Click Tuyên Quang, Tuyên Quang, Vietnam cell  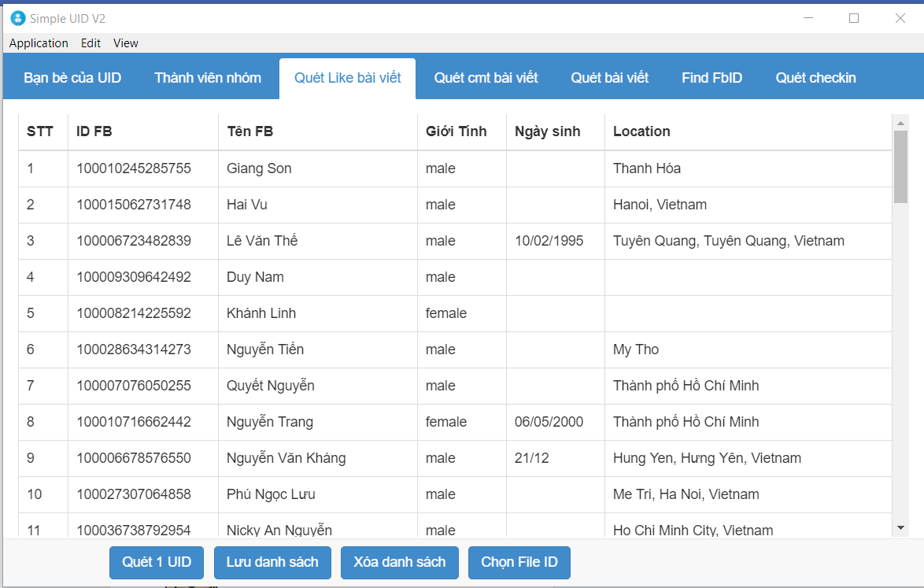748,242
